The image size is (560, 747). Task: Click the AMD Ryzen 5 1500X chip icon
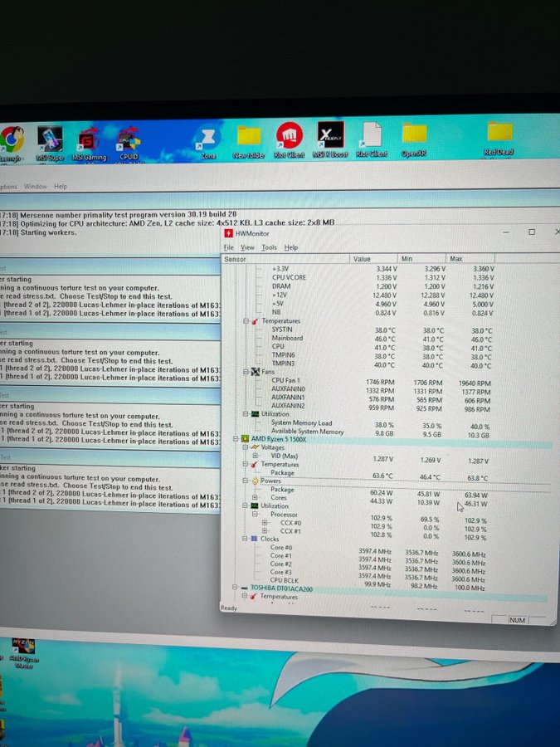pyautogui.click(x=245, y=439)
